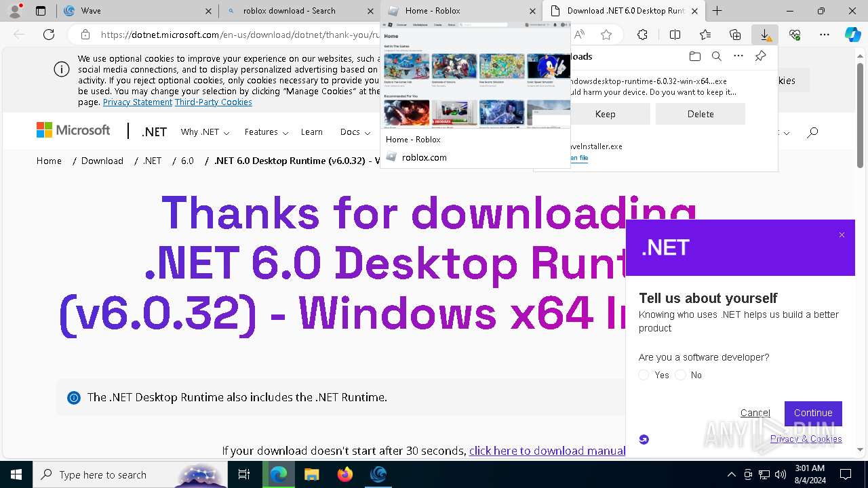Screen dimensions: 868x488
Task: Open the tab actions menu icon
Action: click(41, 11)
